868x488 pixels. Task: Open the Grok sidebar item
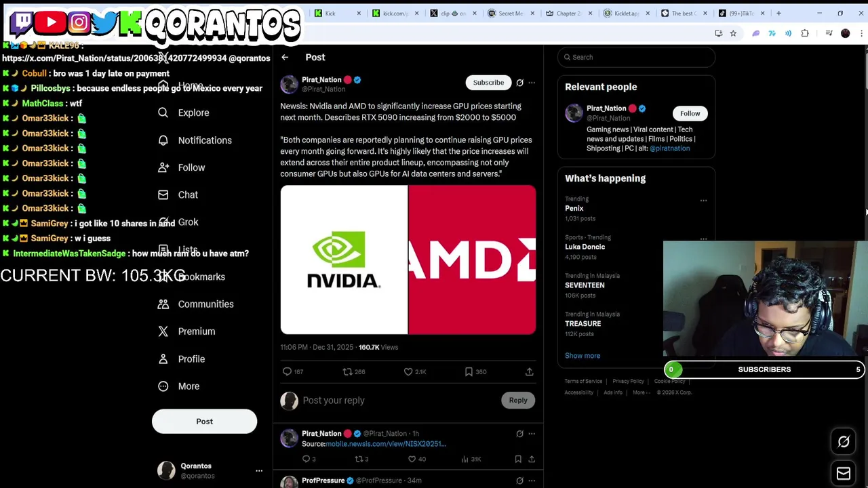[178, 222]
